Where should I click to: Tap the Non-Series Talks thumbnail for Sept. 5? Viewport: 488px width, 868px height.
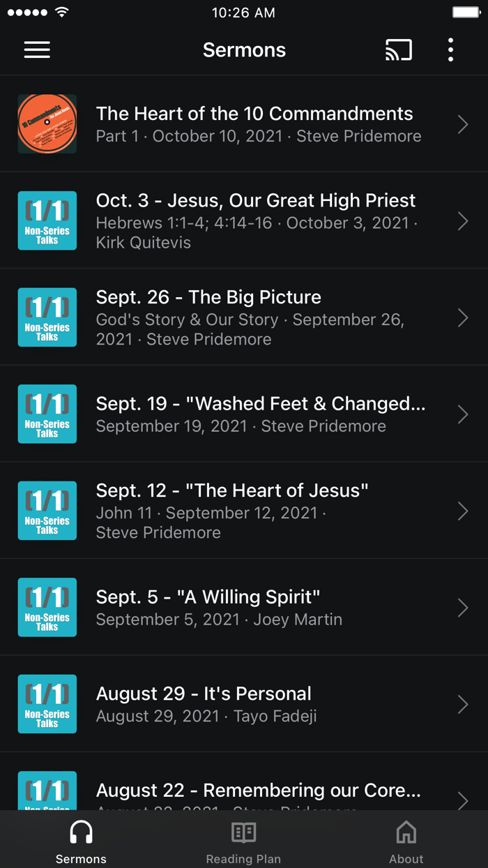(x=47, y=608)
